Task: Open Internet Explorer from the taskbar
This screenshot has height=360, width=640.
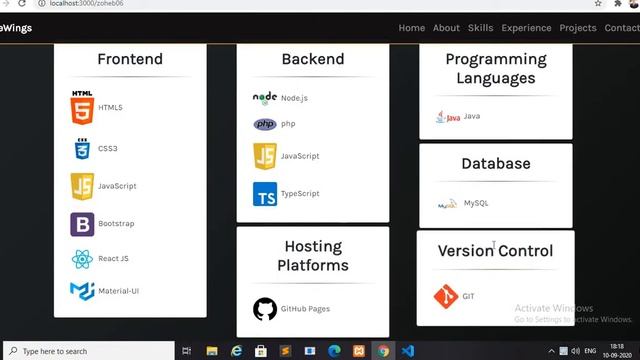Action: [x=236, y=351]
